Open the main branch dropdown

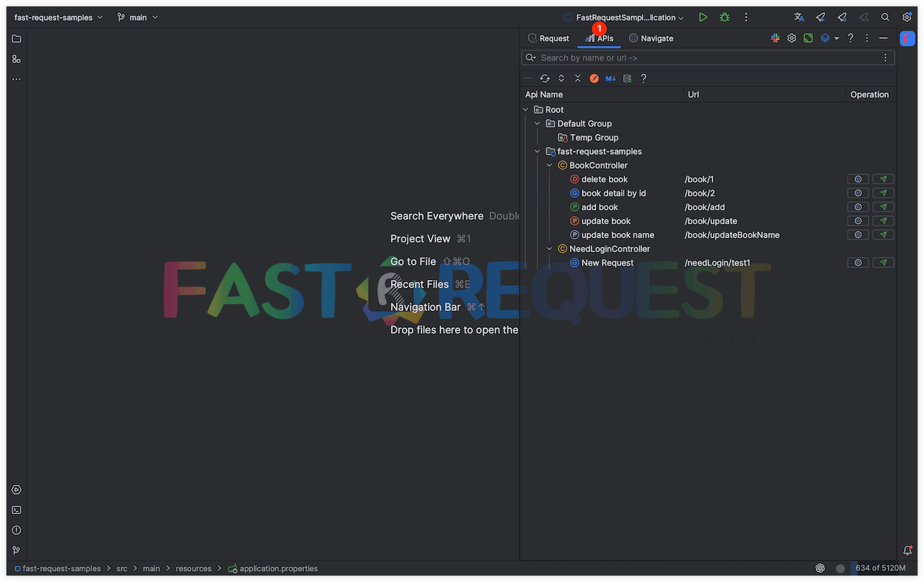pos(138,17)
